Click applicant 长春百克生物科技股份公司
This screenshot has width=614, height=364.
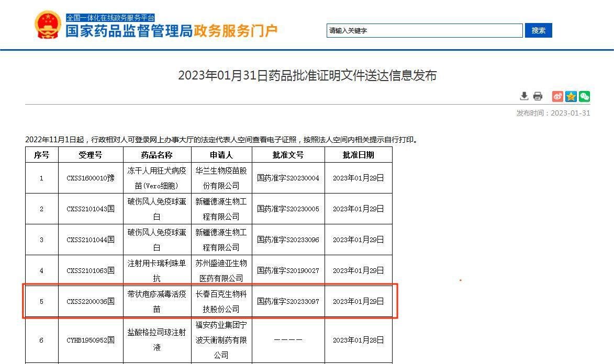(x=221, y=302)
